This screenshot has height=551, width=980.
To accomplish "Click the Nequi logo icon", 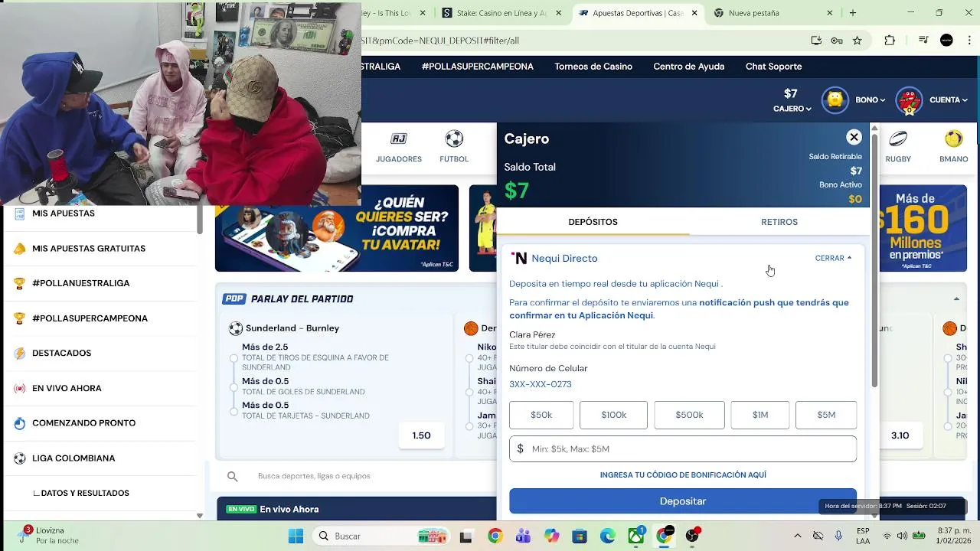I will [519, 258].
